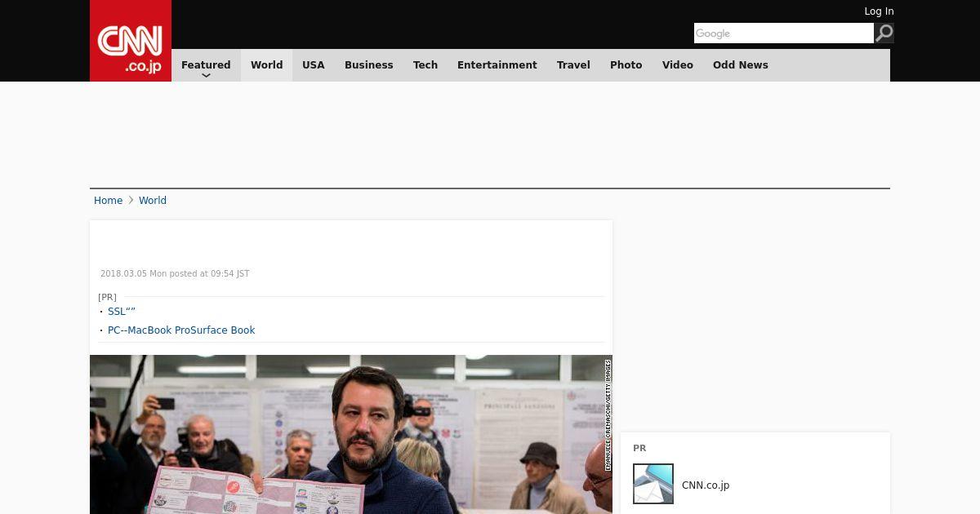Screen dimensions: 980x514
Task: Click the CNN.co.jp link in PR box
Action: (x=706, y=485)
